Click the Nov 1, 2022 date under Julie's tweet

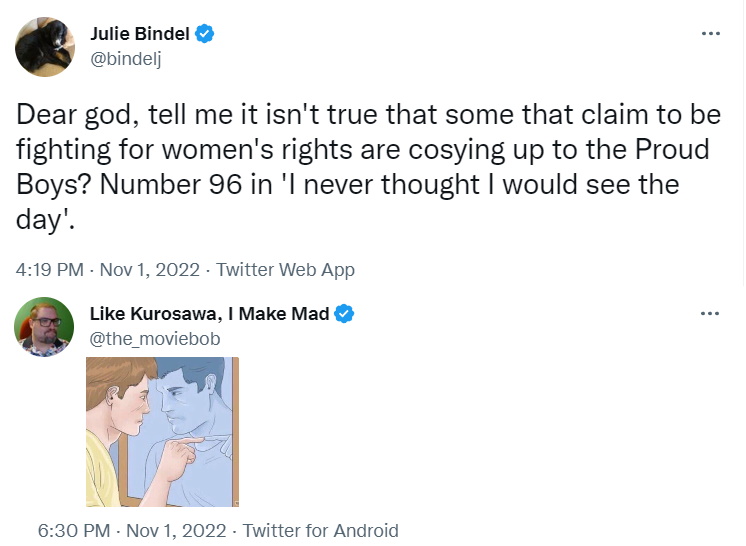[152, 270]
